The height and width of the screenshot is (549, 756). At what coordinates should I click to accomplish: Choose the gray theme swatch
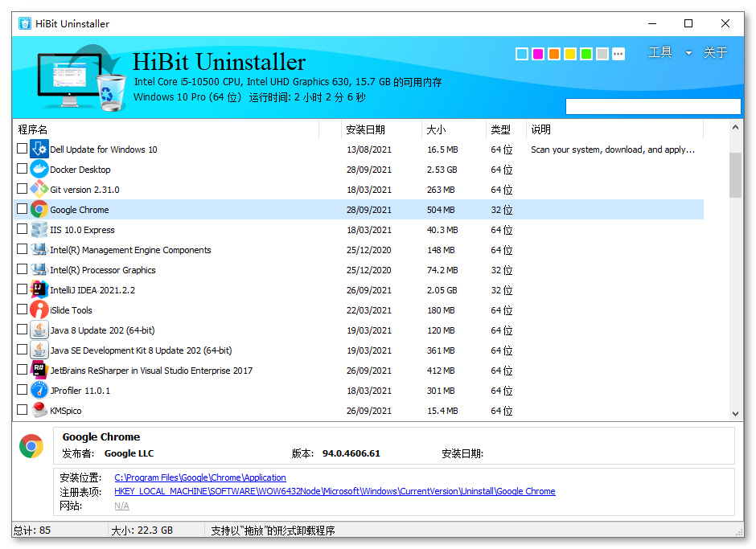click(602, 54)
